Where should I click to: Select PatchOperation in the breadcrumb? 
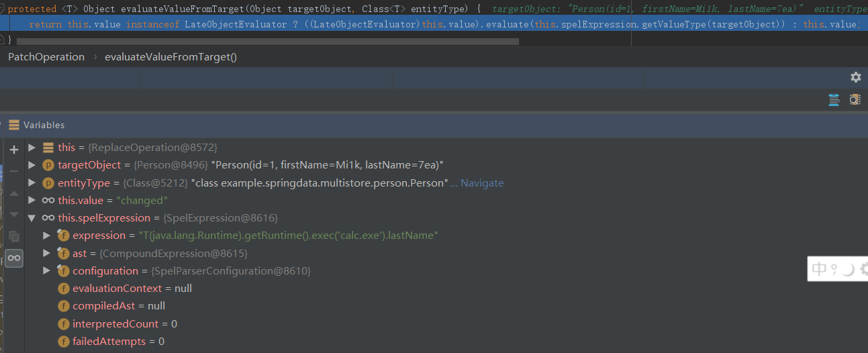point(46,57)
